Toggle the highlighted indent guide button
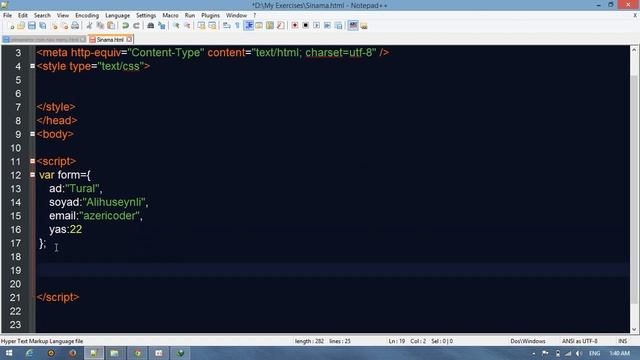 tap(249, 26)
